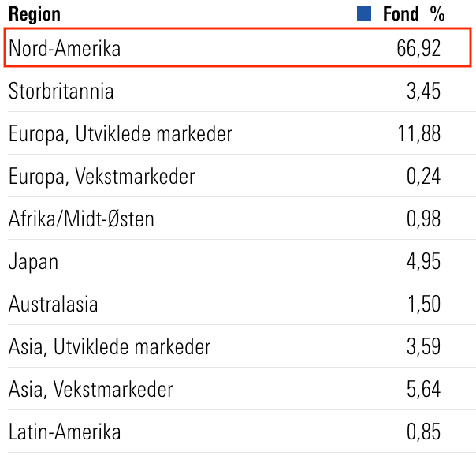The height and width of the screenshot is (456, 476).
Task: Click the 0,98 percentage value
Action: tap(423, 219)
